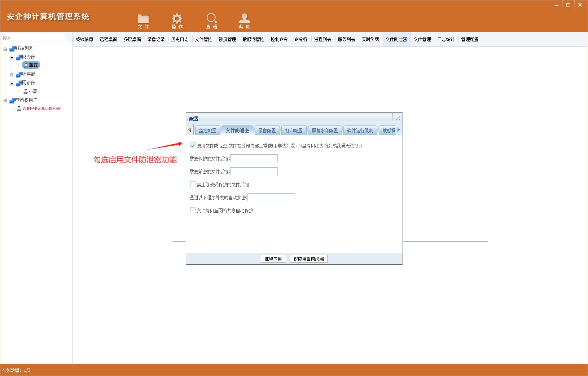Open the 管理配置 main tab
588x376 pixels.
click(x=470, y=39)
